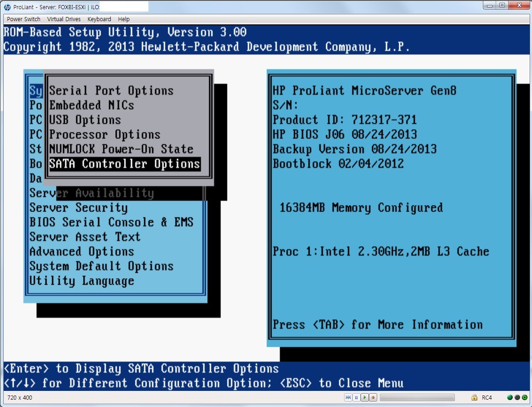Click the ROM-Based Setup Utility version header
The height and width of the screenshot is (407, 532).
tap(125, 32)
